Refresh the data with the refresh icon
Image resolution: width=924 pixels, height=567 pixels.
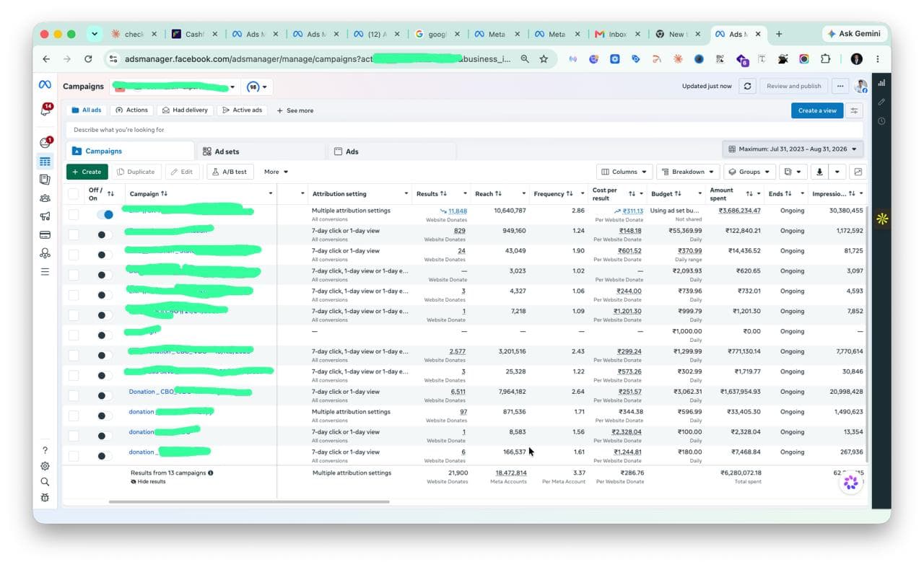(748, 86)
